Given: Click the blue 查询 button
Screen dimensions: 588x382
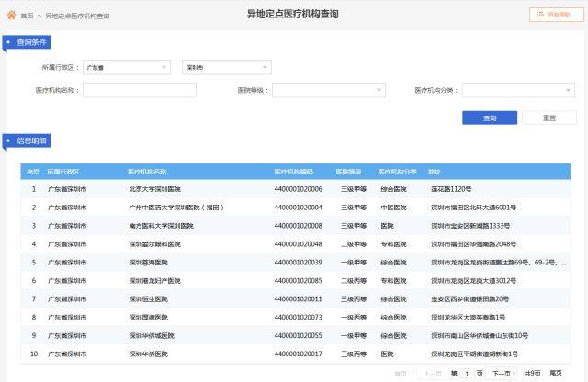Looking at the screenshot, I should pyautogui.click(x=491, y=118).
